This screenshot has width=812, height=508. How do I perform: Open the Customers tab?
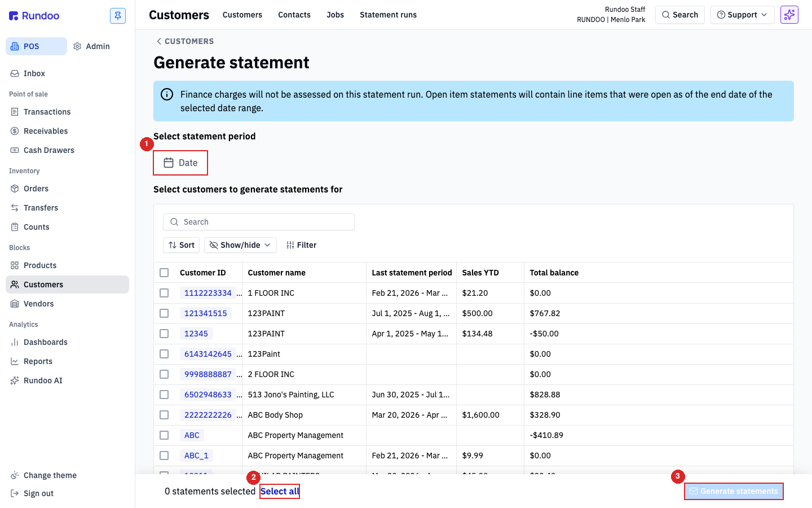click(x=242, y=15)
